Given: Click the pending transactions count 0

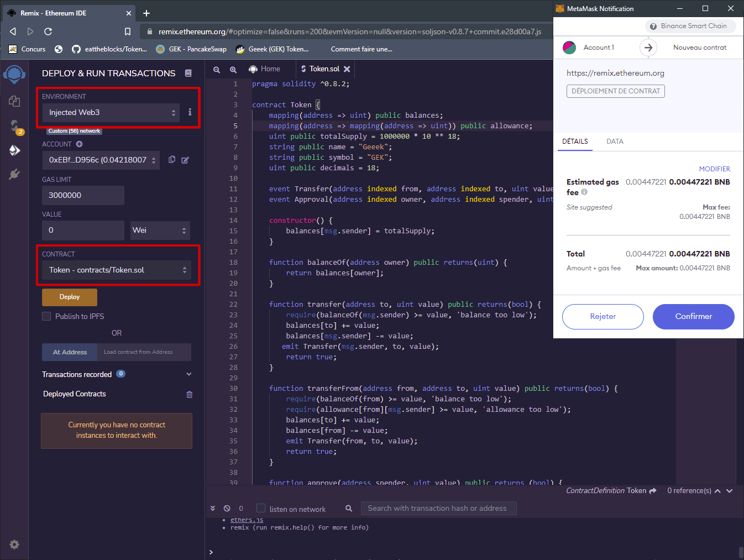Looking at the screenshot, I should pos(241,509).
